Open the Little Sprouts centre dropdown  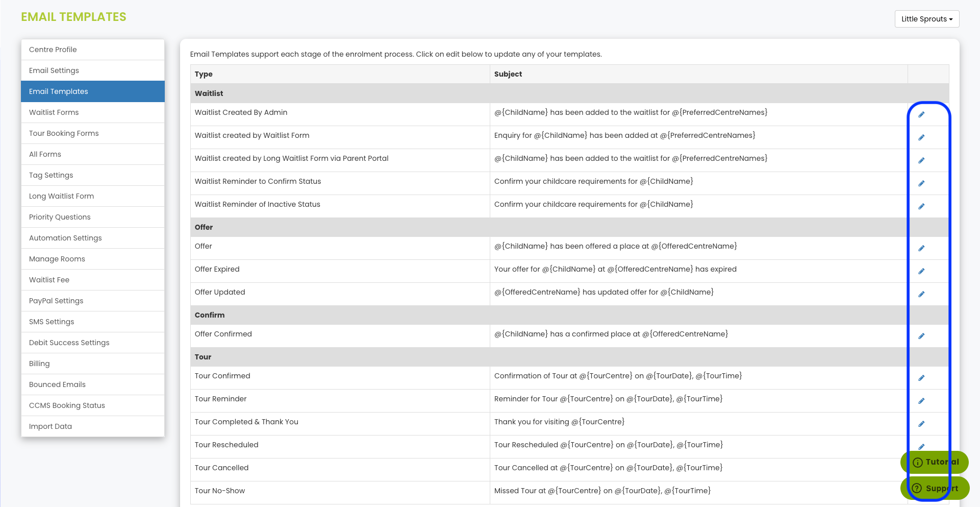point(926,19)
